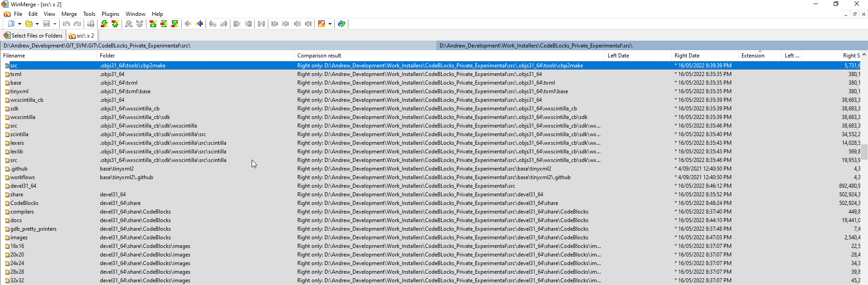
Task: Expand the wrench Options dropdown arrow
Action: pyautogui.click(x=330, y=24)
